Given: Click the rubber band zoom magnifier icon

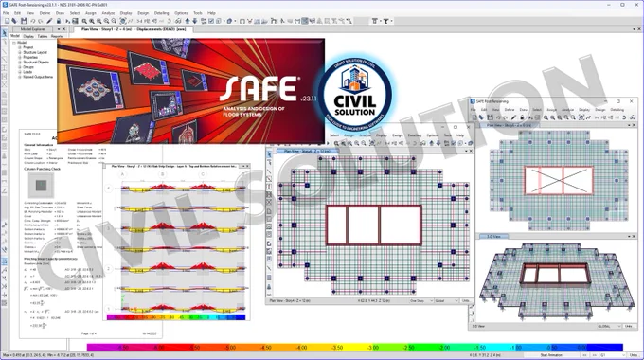Looking at the screenshot, I should (x=84, y=21).
